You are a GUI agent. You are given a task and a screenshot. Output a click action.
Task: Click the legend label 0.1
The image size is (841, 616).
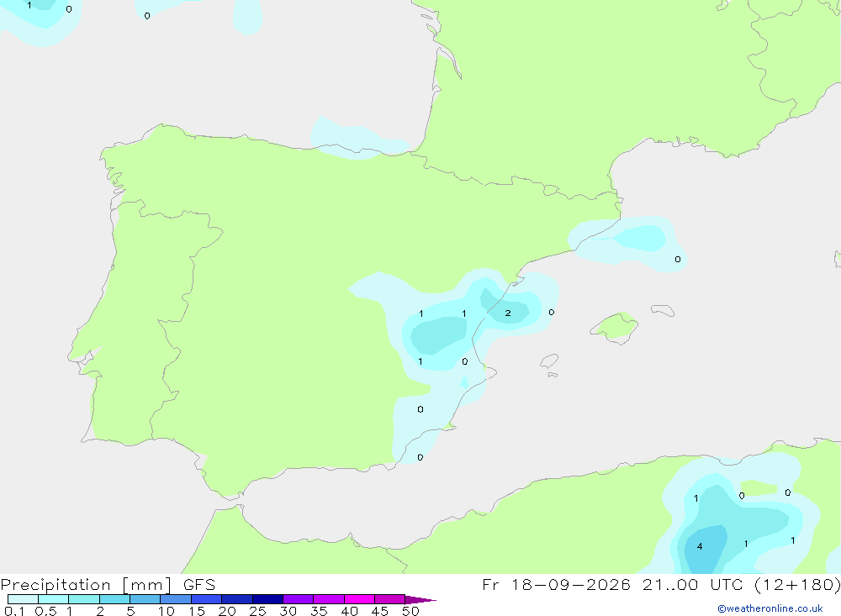pos(14,611)
